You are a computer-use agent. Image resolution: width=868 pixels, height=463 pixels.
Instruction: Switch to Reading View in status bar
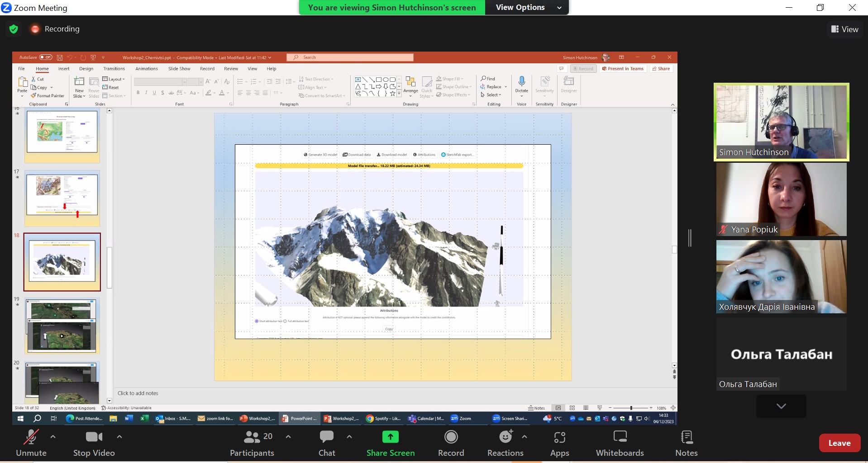coord(586,408)
